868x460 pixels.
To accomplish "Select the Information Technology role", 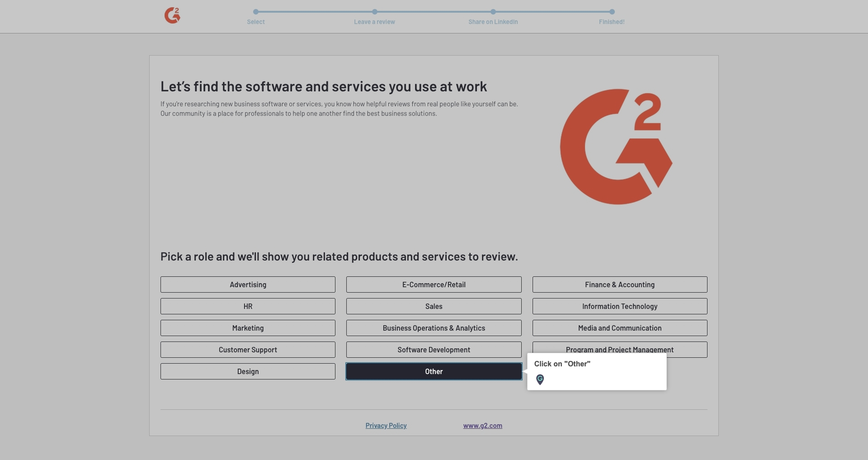I will point(620,306).
